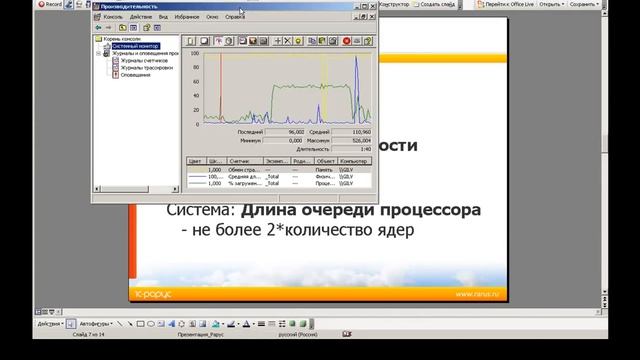Click Создать слайд in PowerPoint toolbar
The height and width of the screenshot is (360, 640).
[434, 4]
